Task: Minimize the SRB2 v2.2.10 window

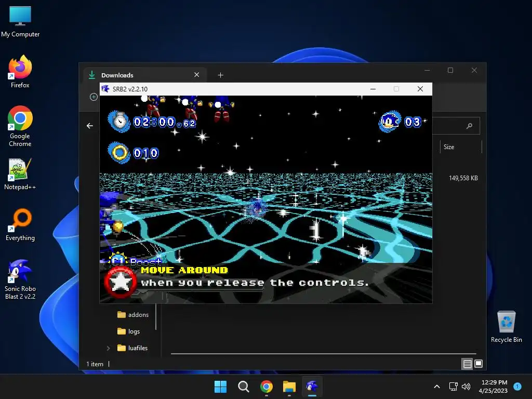Action: point(373,89)
